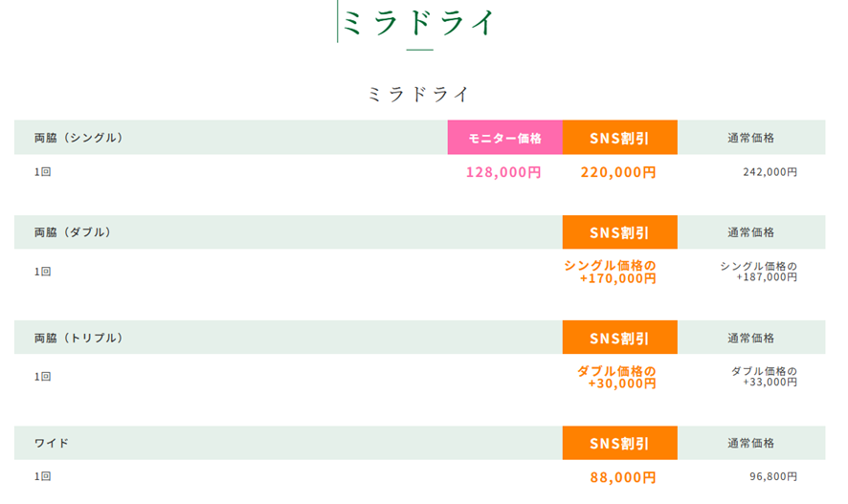Click the orange ダブル価格の+30,000円 price

point(616,377)
